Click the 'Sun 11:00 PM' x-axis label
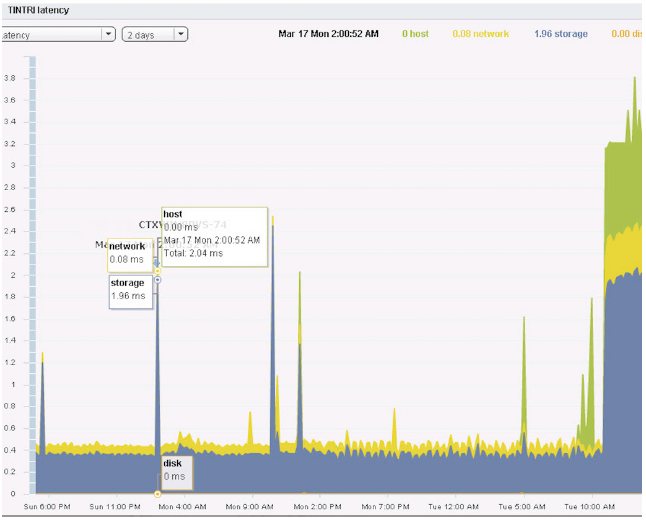This screenshot has width=646, height=521. [x=115, y=507]
